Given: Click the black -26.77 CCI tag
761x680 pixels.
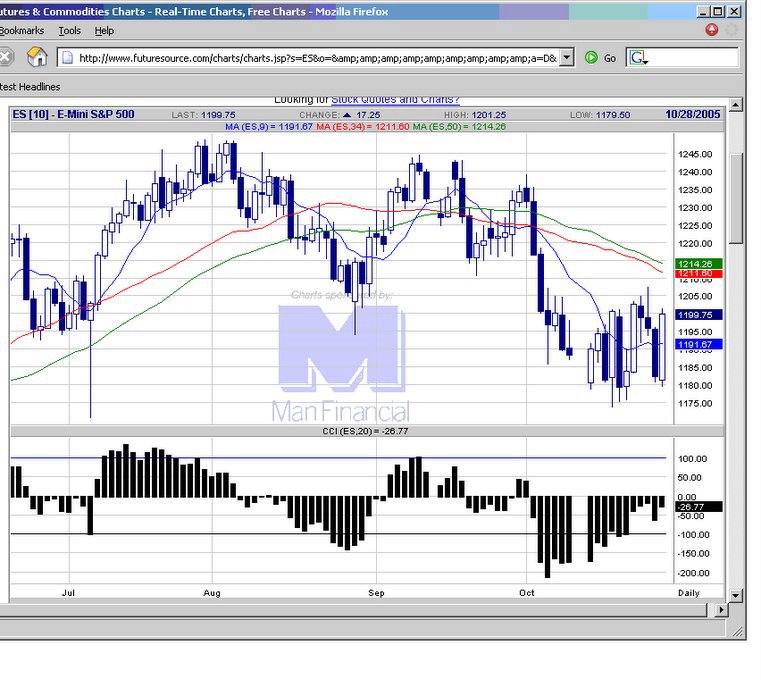Looking at the screenshot, I should (698, 507).
